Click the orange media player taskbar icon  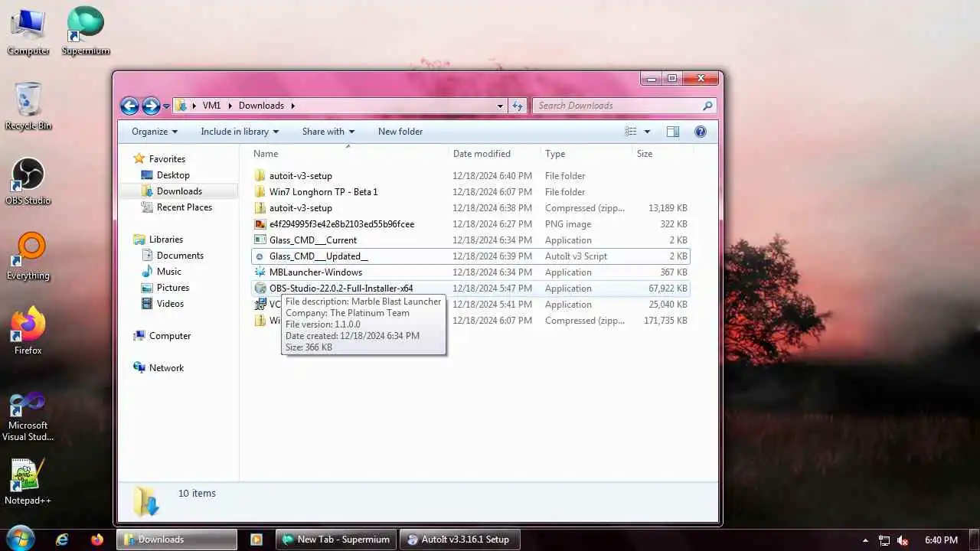[x=256, y=540]
